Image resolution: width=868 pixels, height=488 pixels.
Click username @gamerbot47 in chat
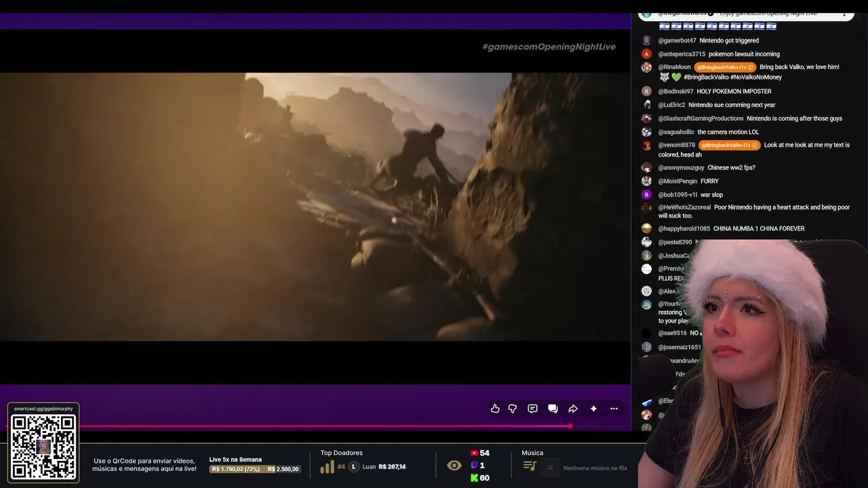coord(677,41)
